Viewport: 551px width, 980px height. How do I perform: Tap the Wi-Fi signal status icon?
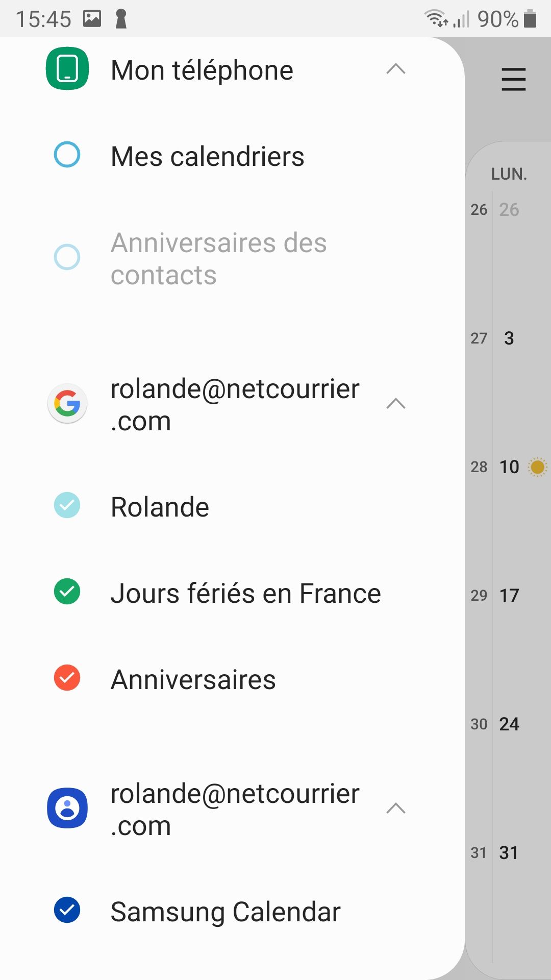click(x=436, y=19)
